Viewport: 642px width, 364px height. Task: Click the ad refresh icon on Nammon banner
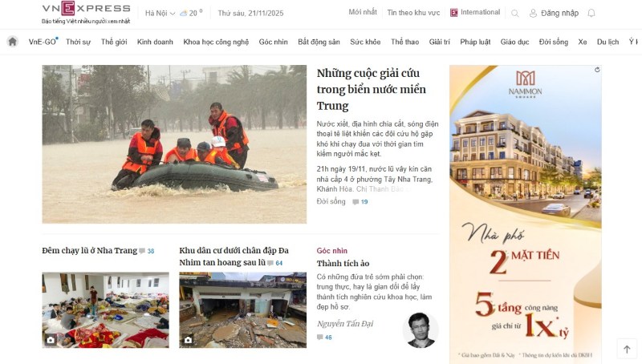click(597, 70)
